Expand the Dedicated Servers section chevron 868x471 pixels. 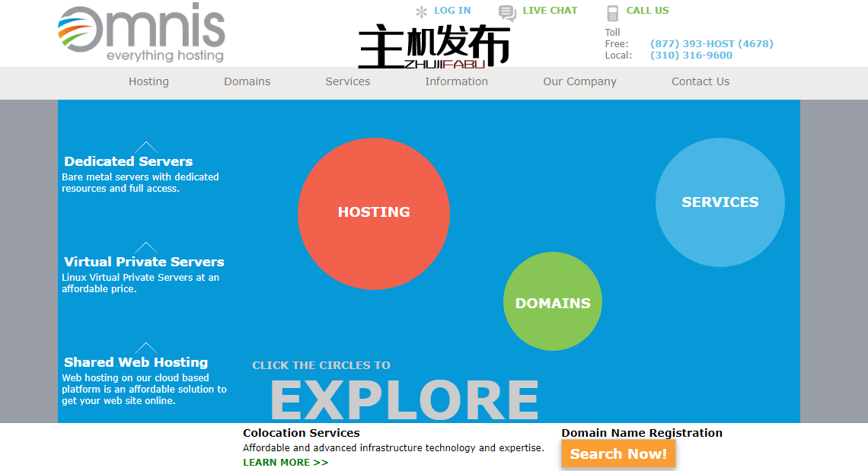145,146
